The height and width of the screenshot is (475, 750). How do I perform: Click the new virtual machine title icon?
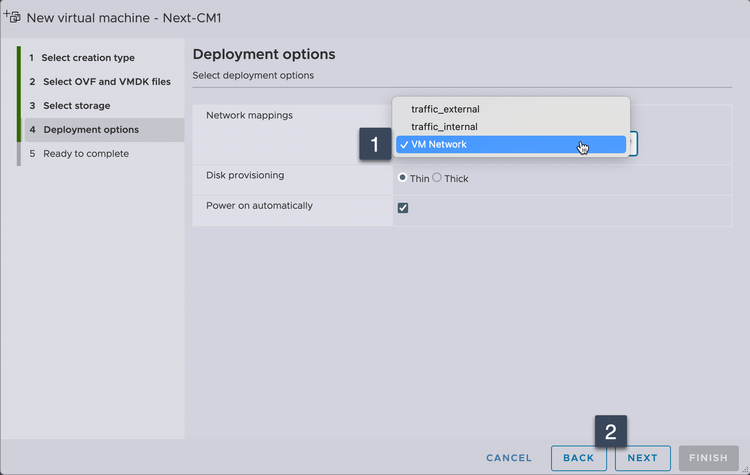point(12,17)
